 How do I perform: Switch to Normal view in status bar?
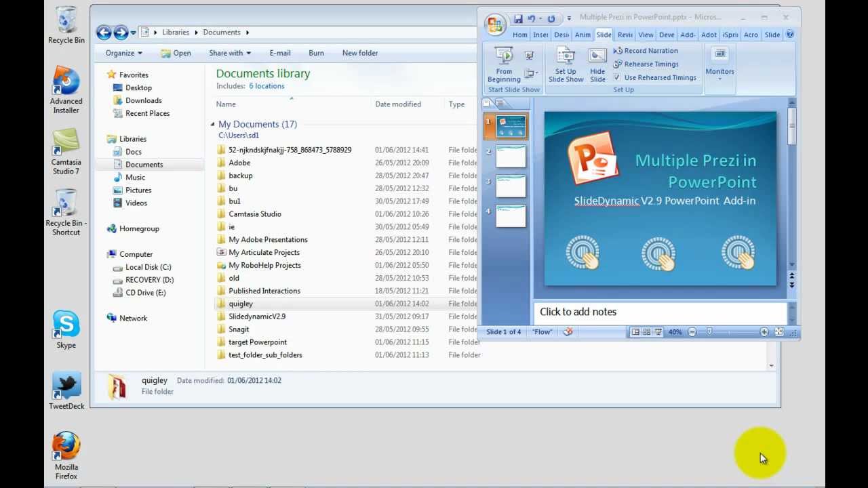tap(635, 331)
